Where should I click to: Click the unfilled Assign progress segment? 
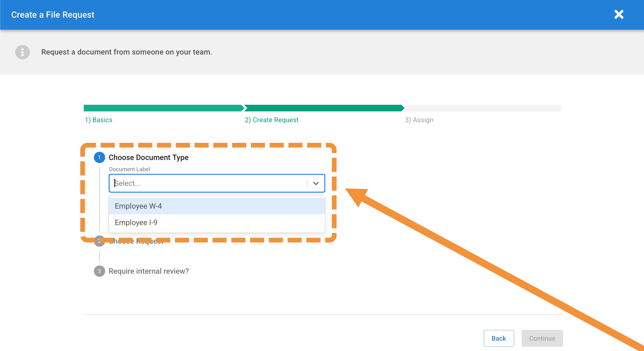483,108
